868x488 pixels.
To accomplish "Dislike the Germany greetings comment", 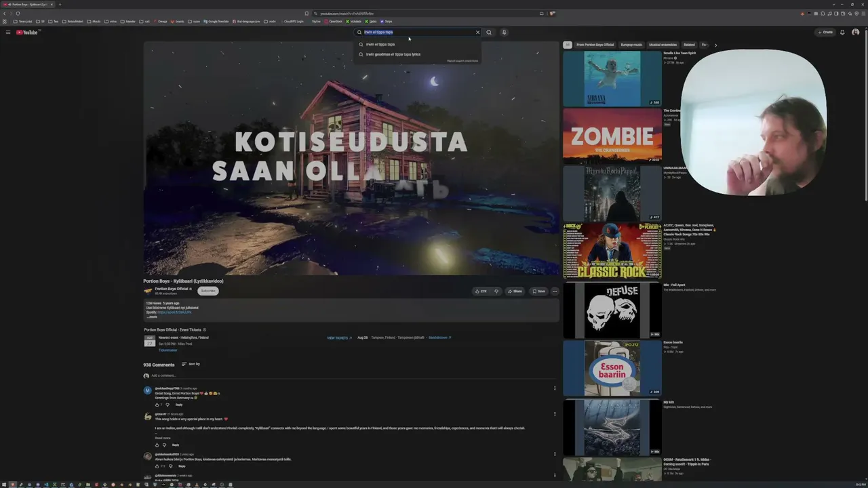I will [x=167, y=405].
